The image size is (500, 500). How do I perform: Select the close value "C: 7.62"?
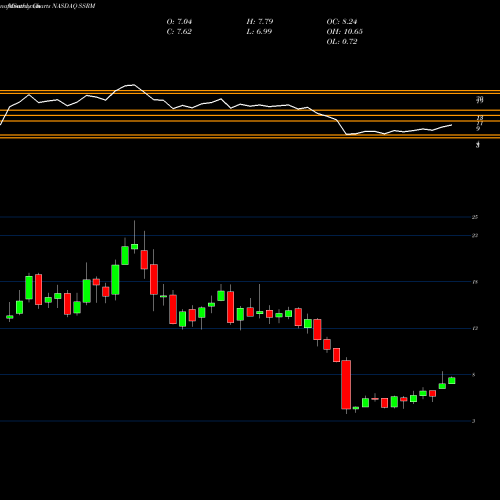[x=179, y=32]
